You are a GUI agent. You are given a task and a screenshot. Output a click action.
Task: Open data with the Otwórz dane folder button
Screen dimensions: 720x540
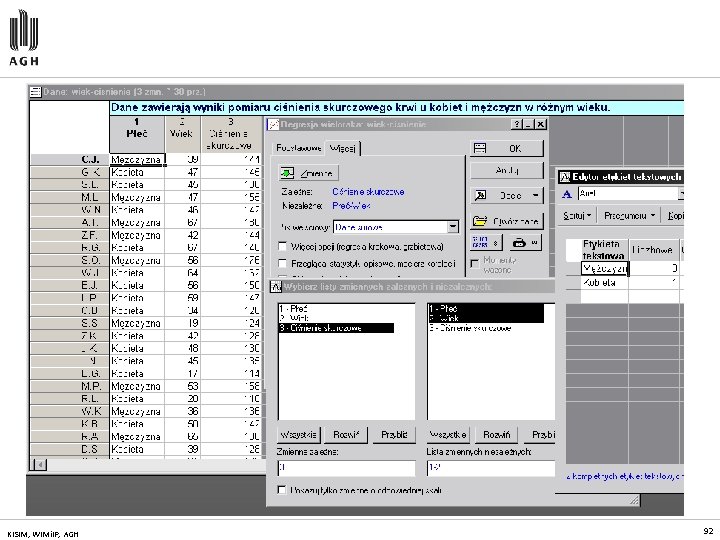[x=506, y=221]
